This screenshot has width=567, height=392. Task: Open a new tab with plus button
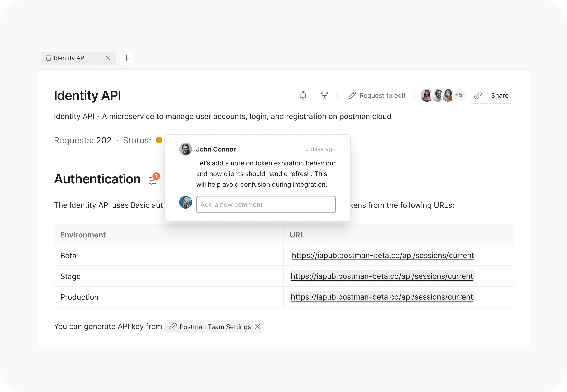126,58
